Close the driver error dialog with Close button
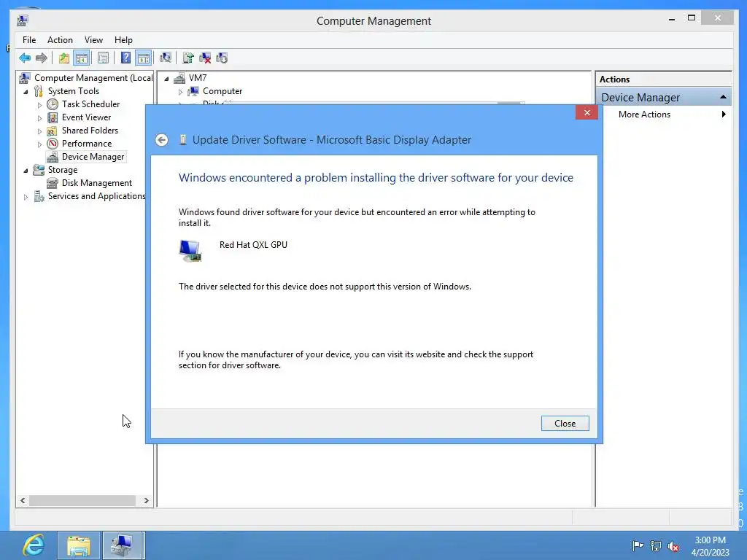Image resolution: width=747 pixels, height=560 pixels. pyautogui.click(x=565, y=424)
